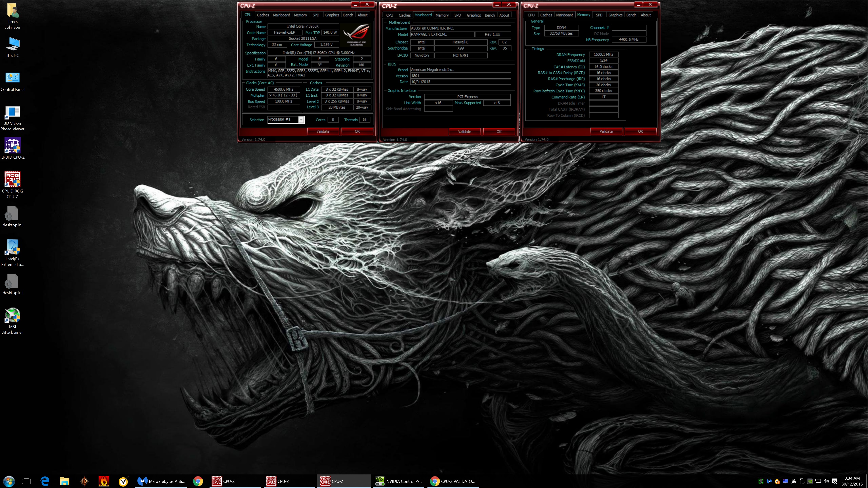Click the RAMPAGE V EXTREME model field
The image size is (868, 488).
tap(442, 34)
